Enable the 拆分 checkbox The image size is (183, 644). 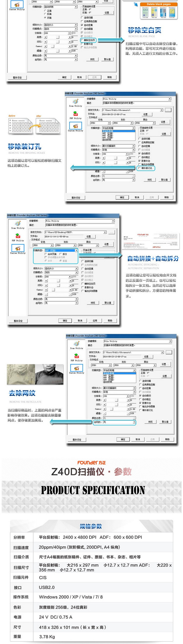[60, 254]
